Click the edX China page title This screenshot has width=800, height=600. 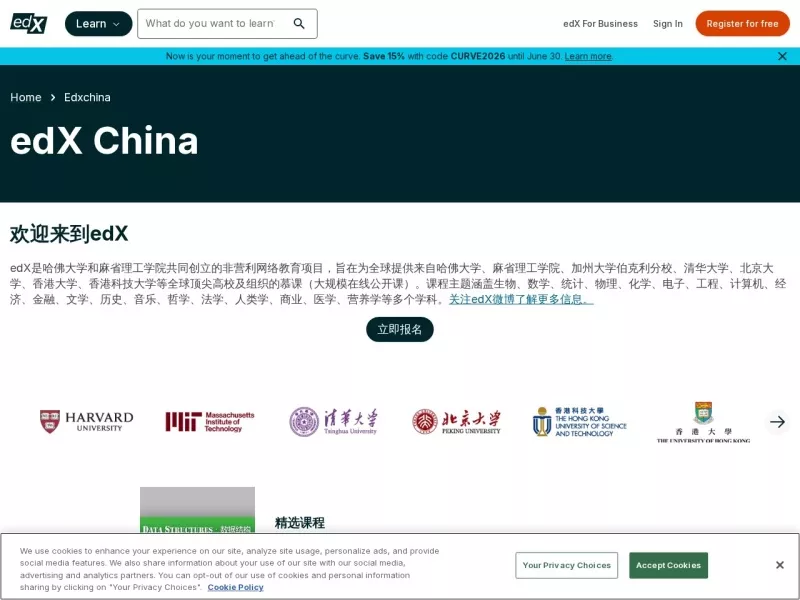[104, 140]
